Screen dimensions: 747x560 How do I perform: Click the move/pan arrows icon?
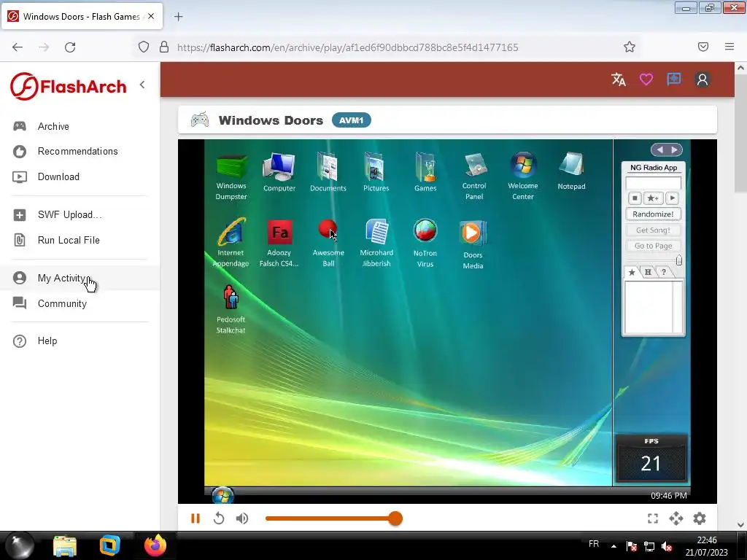click(676, 518)
